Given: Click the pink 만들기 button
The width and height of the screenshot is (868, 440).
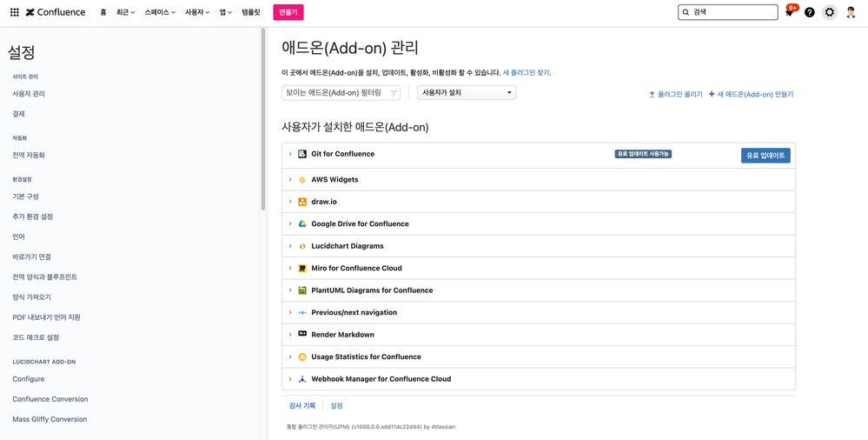Looking at the screenshot, I should [288, 12].
